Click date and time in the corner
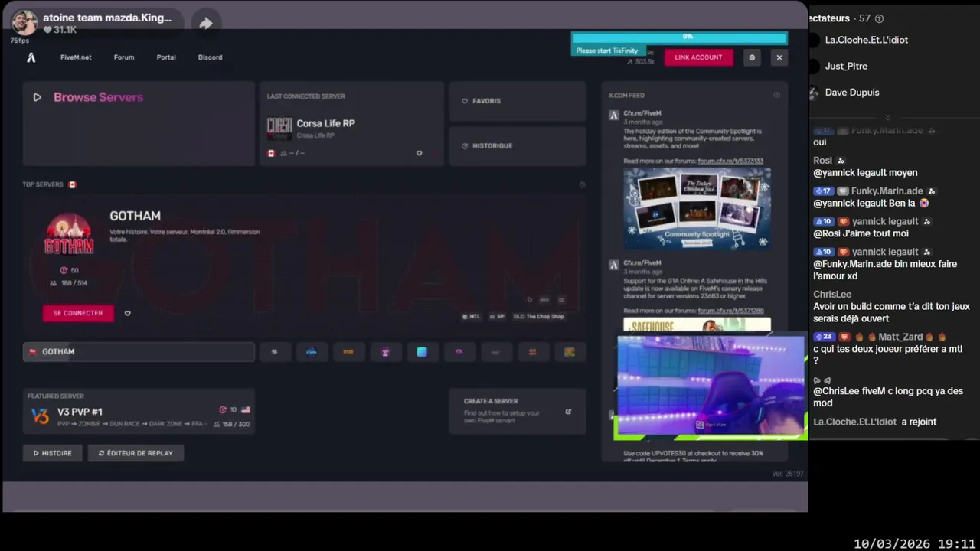 (x=914, y=543)
